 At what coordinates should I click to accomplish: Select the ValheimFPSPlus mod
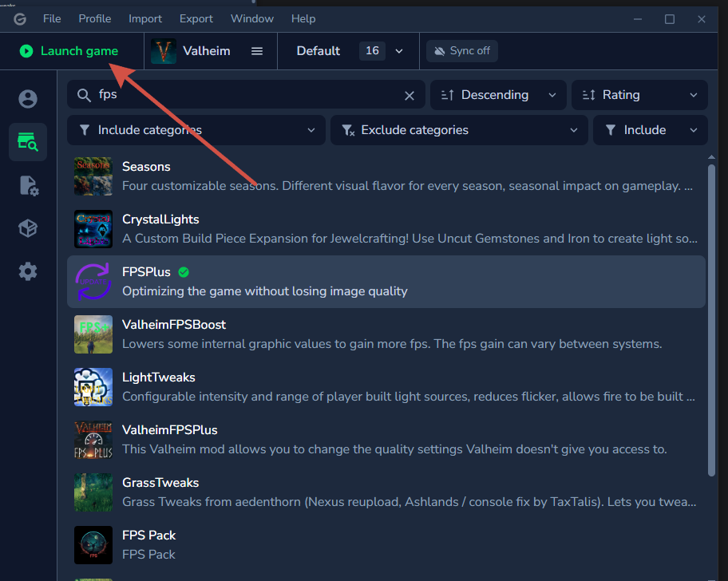coord(386,440)
